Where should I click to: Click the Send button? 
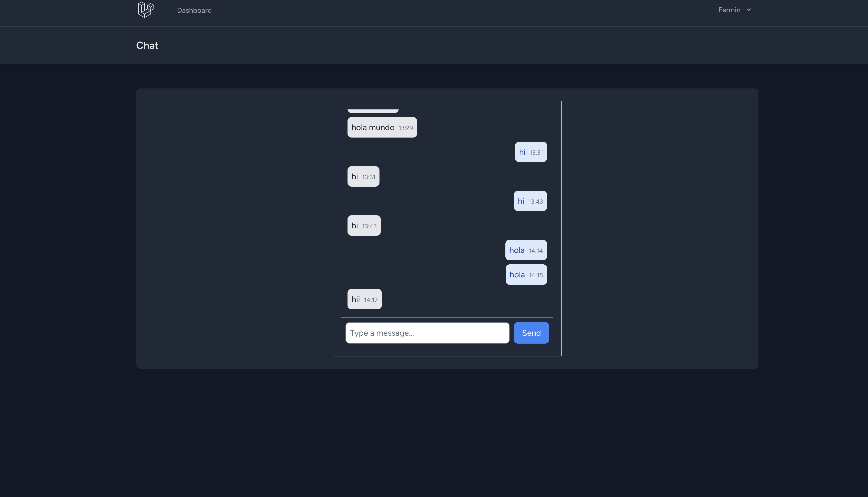[531, 333]
